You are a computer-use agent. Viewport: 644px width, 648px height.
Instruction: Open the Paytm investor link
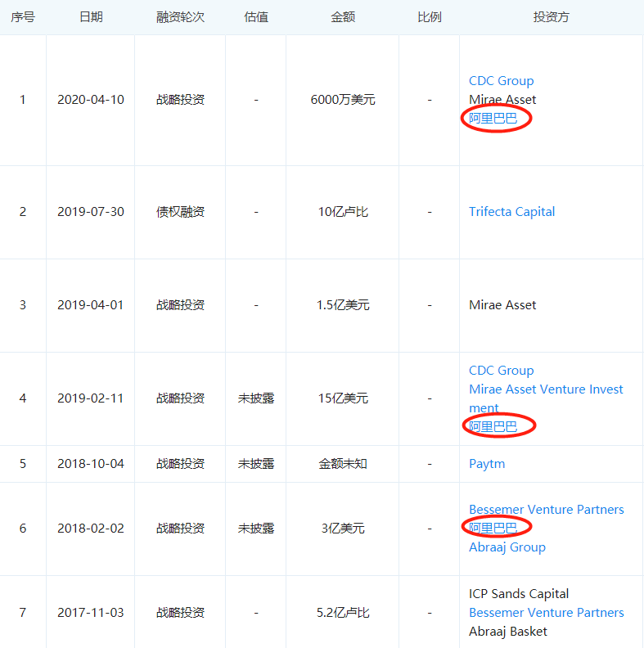pos(487,464)
